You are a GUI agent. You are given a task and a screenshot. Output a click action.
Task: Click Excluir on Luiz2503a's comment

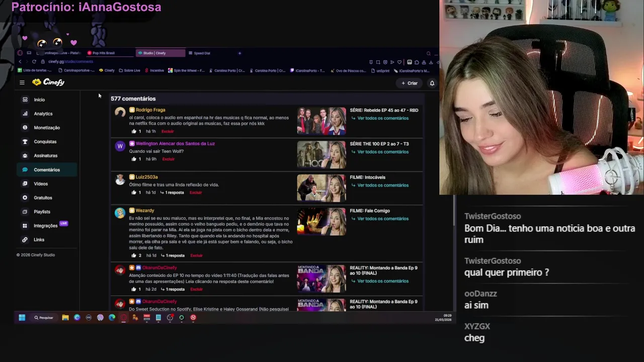[196, 193]
